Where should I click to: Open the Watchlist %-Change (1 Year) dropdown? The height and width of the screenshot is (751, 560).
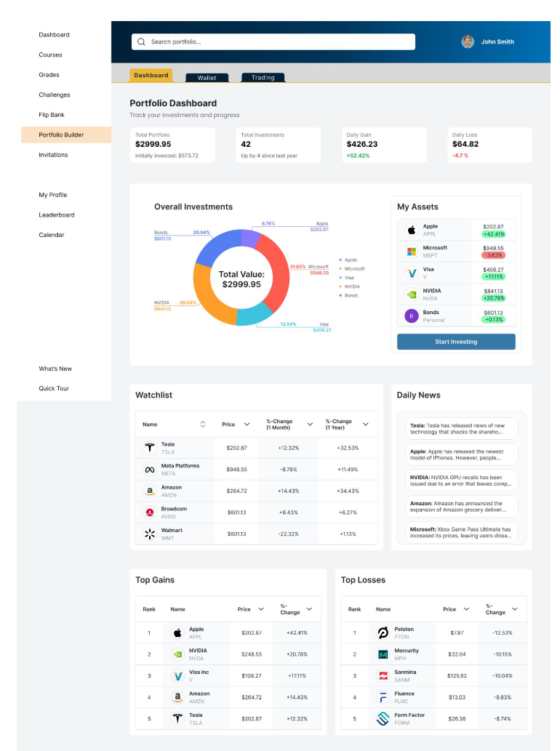(366, 425)
